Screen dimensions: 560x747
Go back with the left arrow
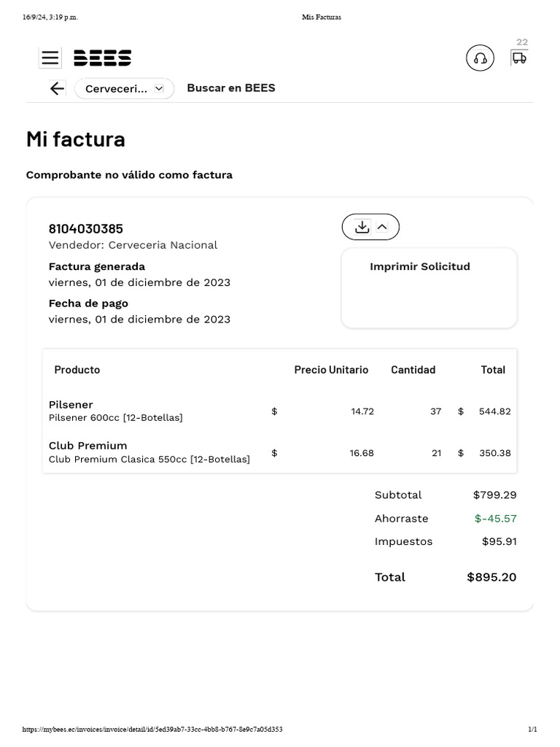57,89
